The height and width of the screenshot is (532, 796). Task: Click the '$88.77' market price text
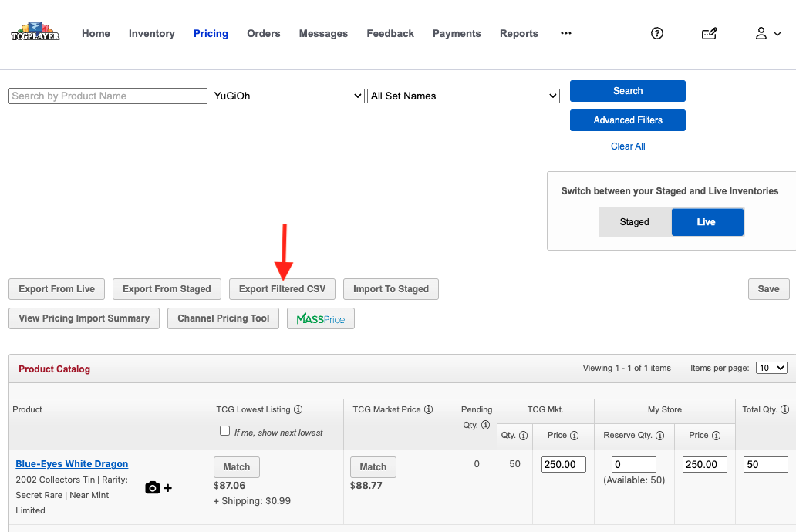[x=366, y=486]
